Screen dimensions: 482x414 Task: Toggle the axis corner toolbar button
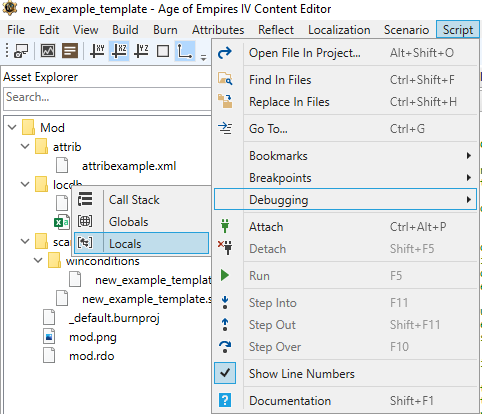185,51
